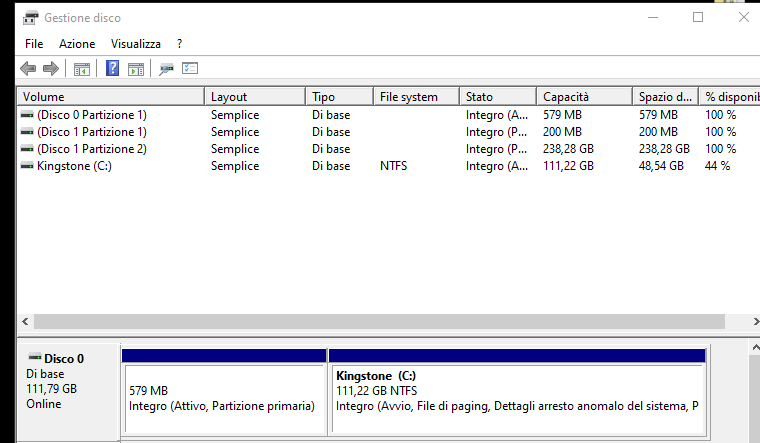The image size is (760, 443).
Task: Toggle the action pane toolbar icon
Action: click(x=136, y=69)
